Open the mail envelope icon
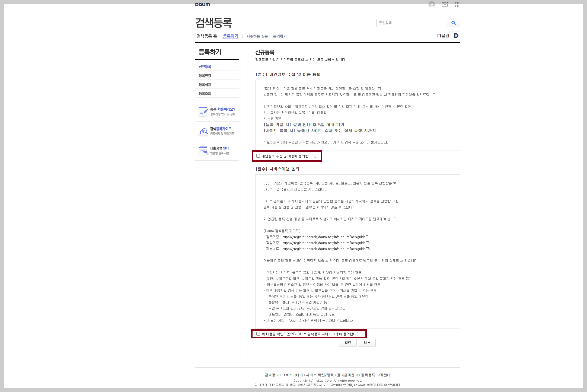 (445, 5)
